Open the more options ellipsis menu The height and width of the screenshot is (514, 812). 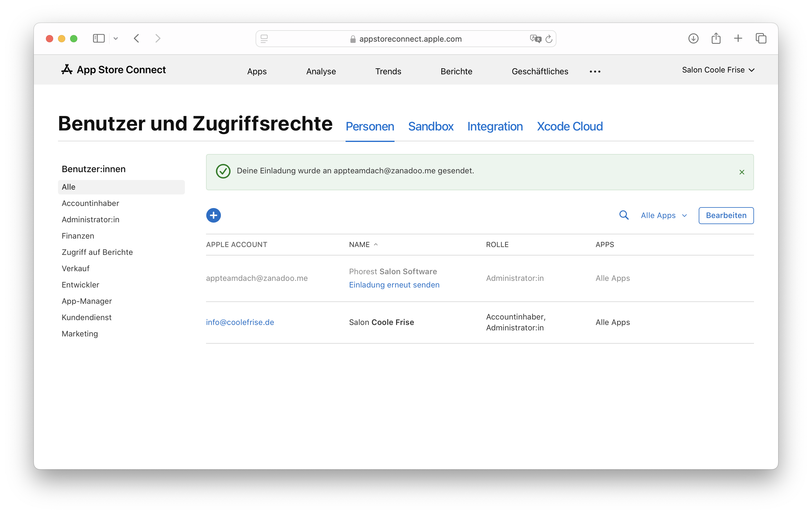click(595, 72)
